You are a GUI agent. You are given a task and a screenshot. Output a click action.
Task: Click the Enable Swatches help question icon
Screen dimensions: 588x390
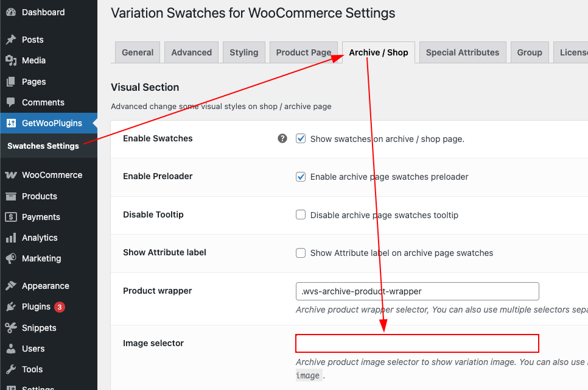tap(282, 138)
